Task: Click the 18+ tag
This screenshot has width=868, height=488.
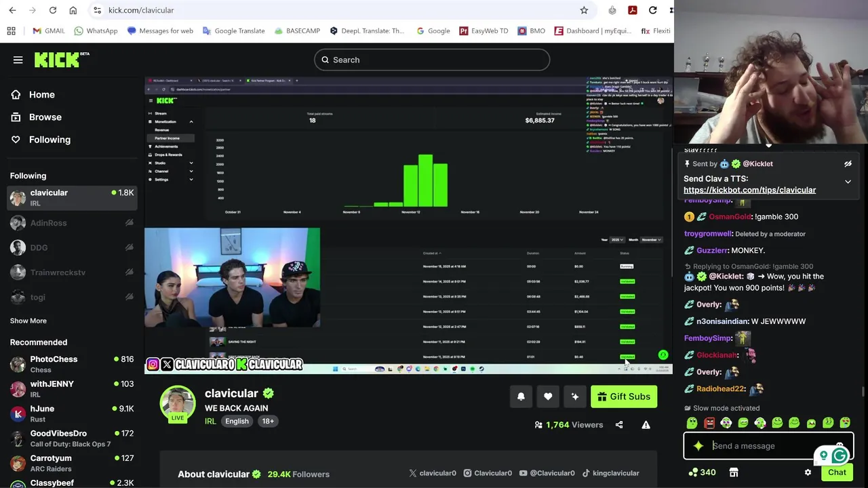Action: click(268, 421)
